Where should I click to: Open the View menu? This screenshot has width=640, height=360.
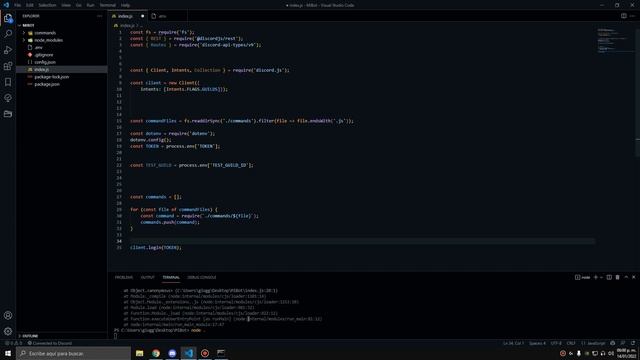click(x=66, y=5)
